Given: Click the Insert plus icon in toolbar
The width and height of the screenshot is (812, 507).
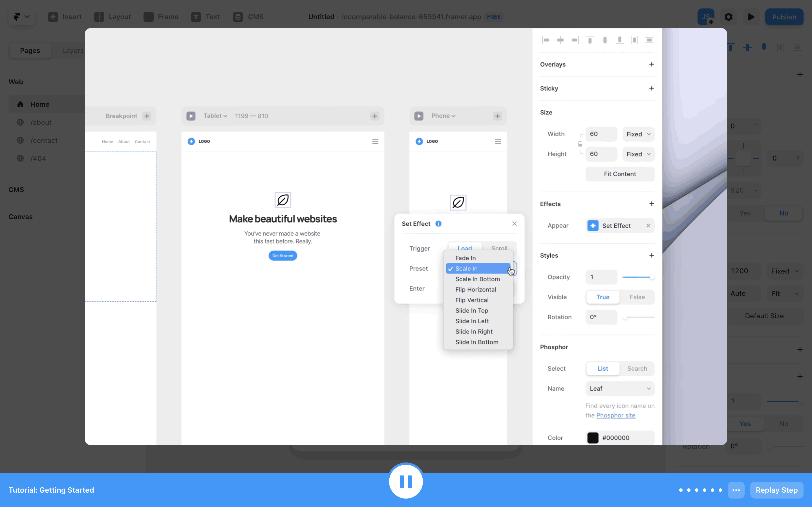Looking at the screenshot, I should pos(53,17).
